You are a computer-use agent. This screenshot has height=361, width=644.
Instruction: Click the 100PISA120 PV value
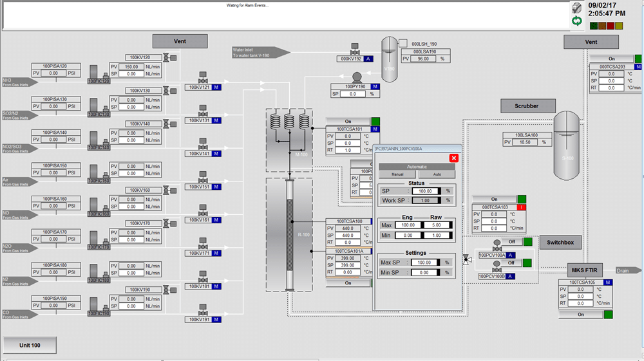pyautogui.click(x=53, y=73)
